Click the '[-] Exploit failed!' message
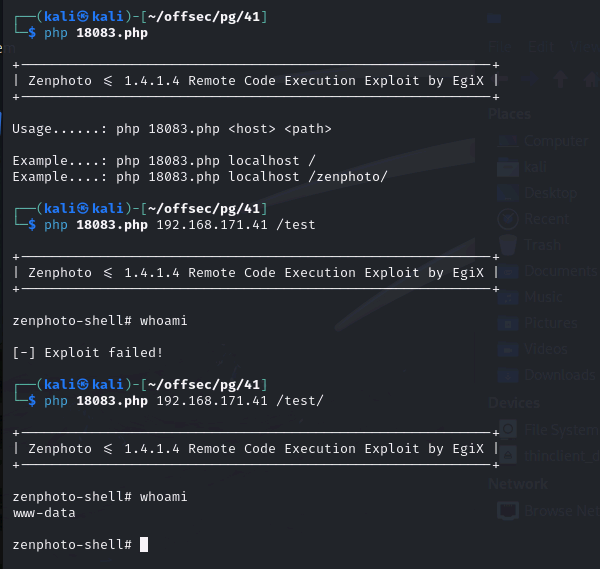 pos(88,352)
